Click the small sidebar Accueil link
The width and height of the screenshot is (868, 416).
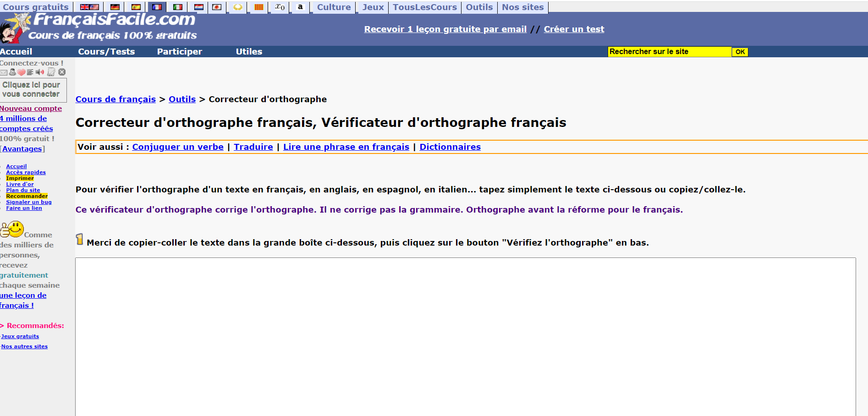tap(16, 166)
